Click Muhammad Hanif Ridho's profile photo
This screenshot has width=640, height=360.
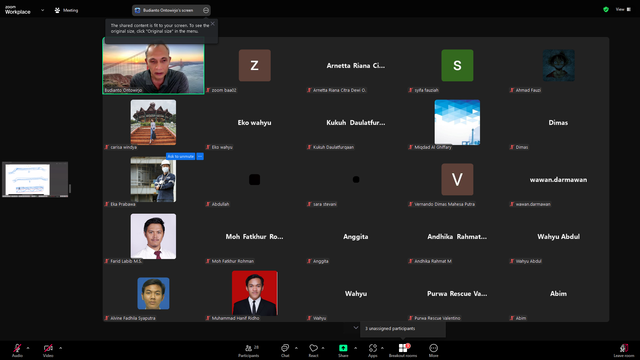[x=255, y=293]
